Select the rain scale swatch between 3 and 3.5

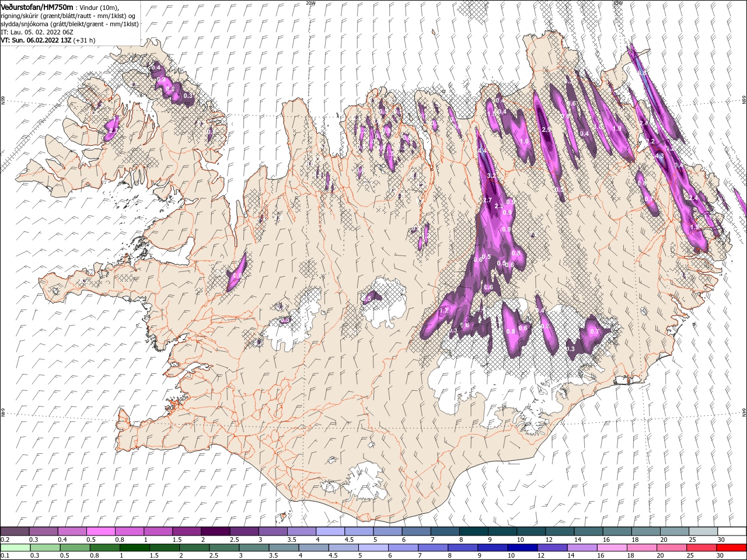tap(253, 548)
